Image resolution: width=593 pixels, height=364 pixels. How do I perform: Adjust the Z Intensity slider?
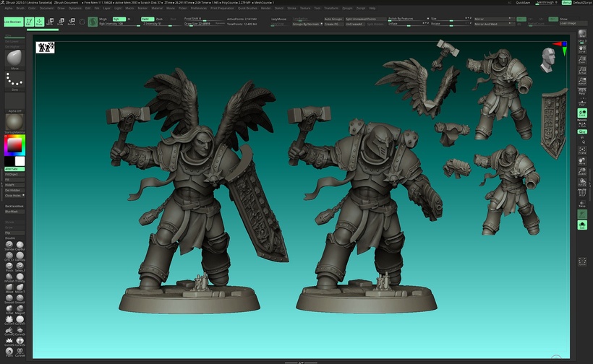[x=161, y=24]
